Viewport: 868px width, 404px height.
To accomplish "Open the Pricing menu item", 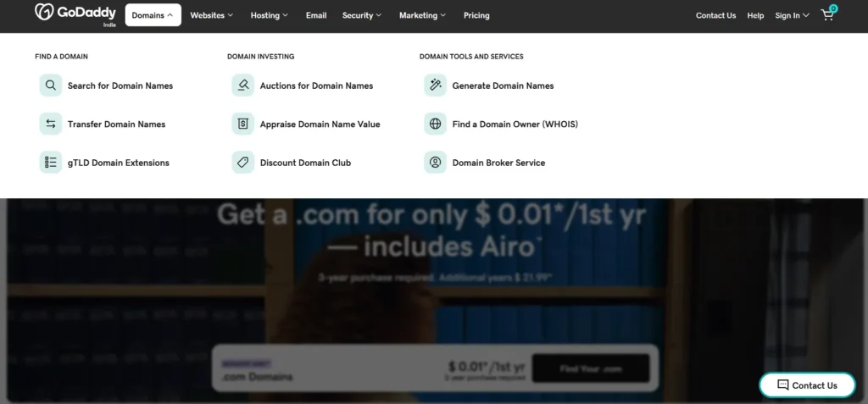I will click(x=476, y=15).
